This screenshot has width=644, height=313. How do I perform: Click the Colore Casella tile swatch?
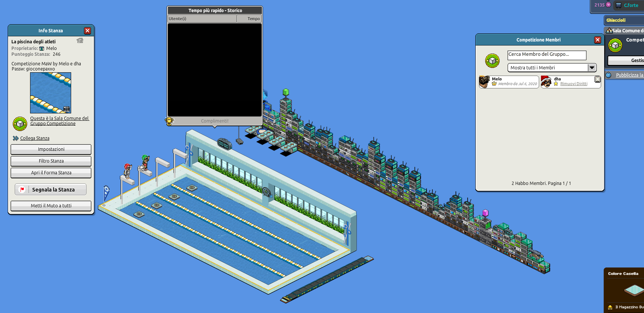point(634,290)
